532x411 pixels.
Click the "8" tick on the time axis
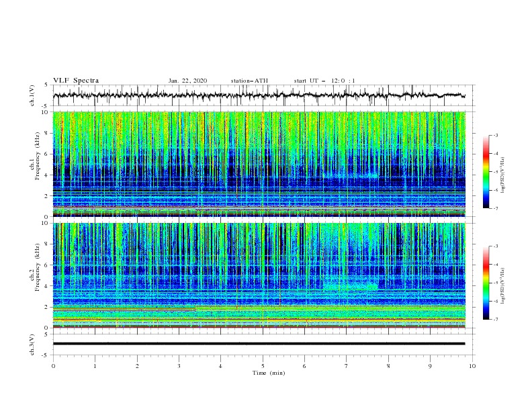[x=388, y=366]
